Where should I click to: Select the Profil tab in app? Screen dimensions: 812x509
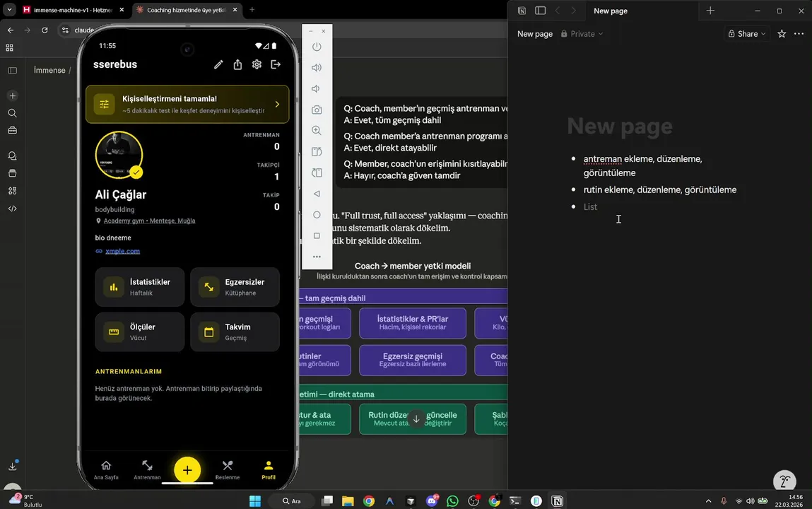269,469
